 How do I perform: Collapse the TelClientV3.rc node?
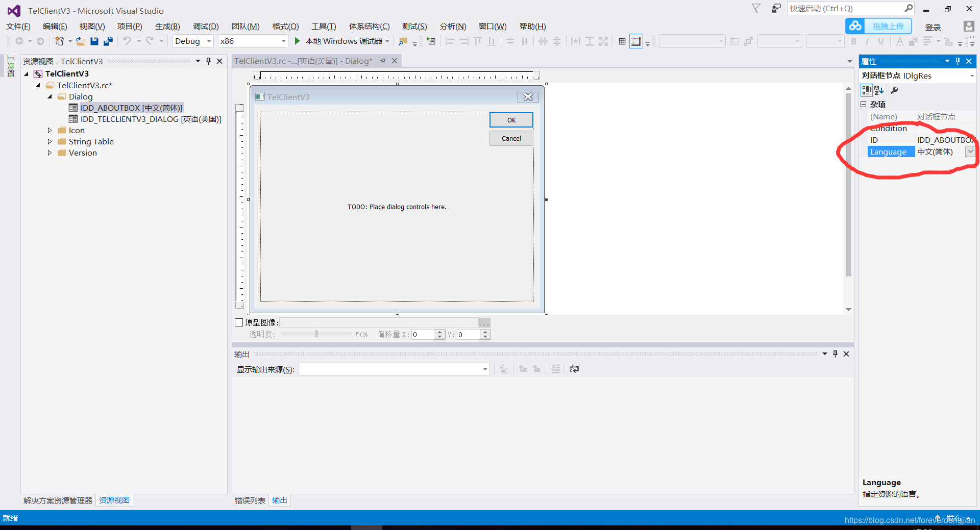(x=38, y=85)
